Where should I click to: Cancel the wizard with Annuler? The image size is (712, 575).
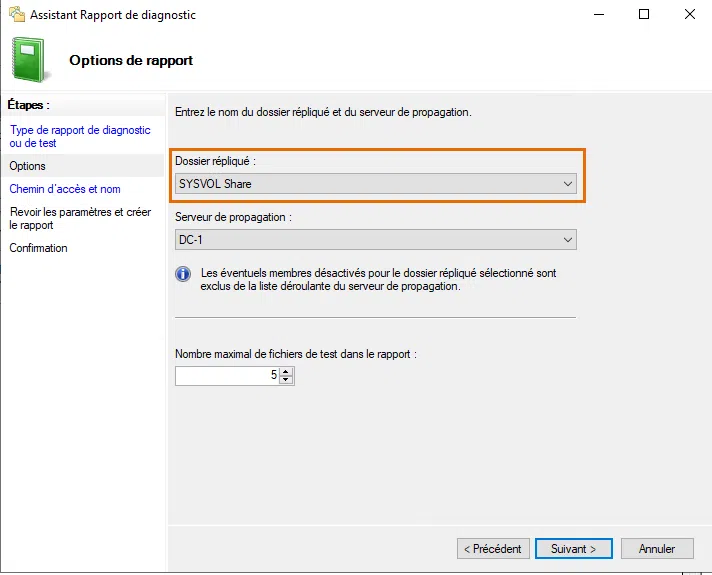point(657,549)
